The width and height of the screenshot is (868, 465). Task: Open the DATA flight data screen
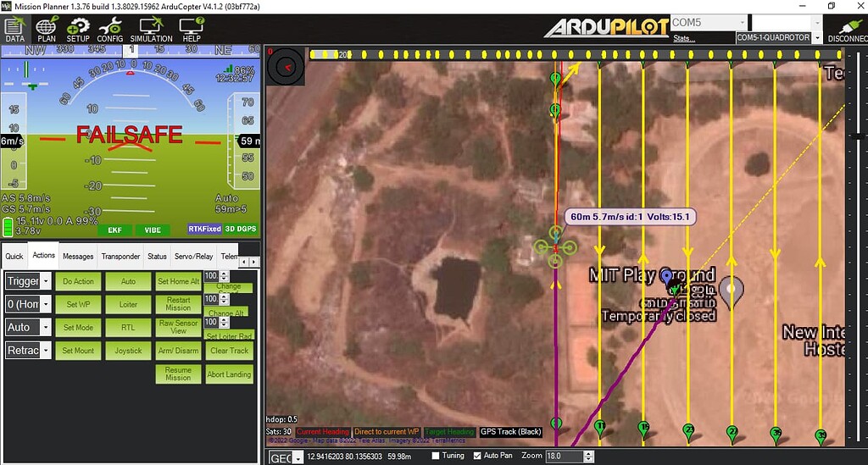[14, 30]
